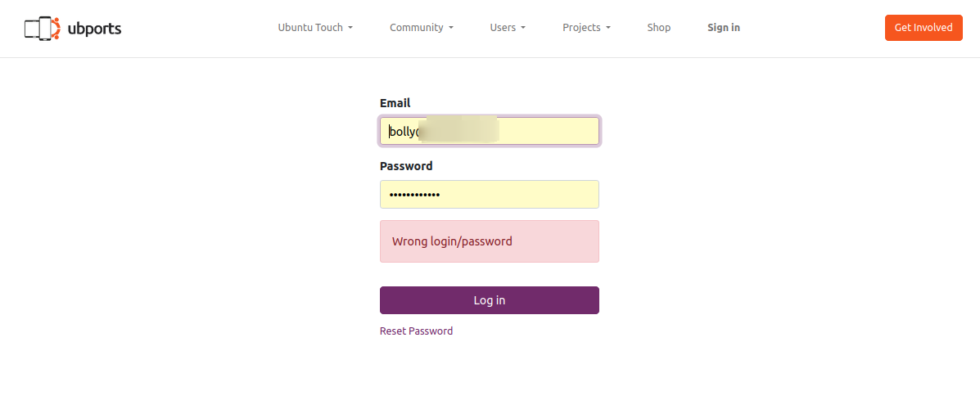Click the Password field label
980x396 pixels.
406,166
